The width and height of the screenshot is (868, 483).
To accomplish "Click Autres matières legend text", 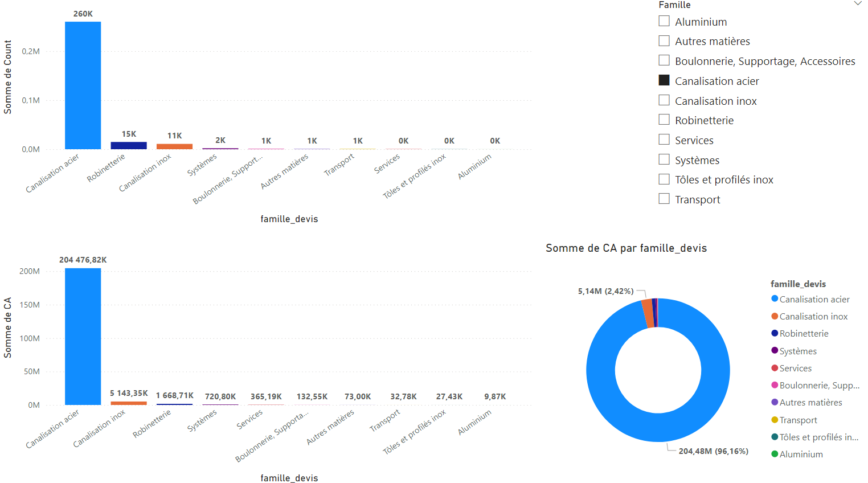I will tap(810, 403).
